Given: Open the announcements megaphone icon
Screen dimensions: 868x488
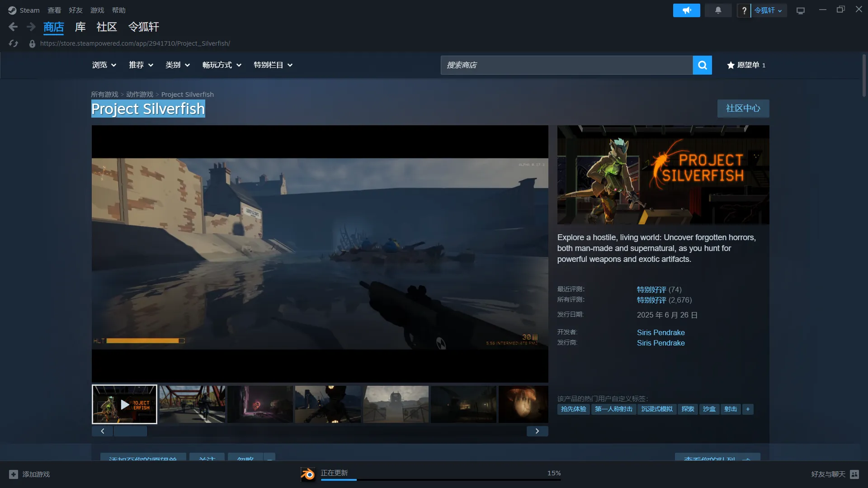Looking at the screenshot, I should 686,10.
